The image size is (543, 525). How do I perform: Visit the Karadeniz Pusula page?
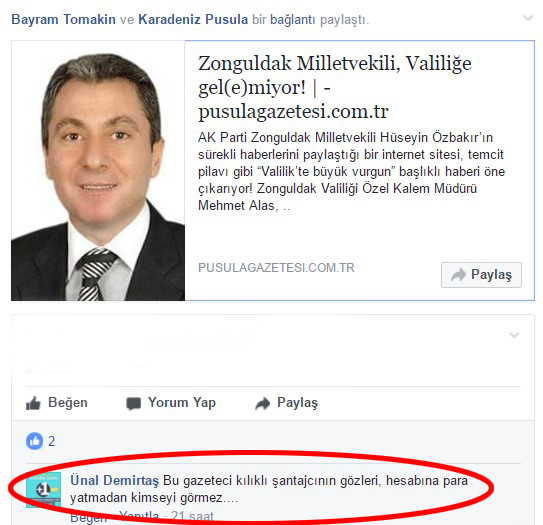pyautogui.click(x=193, y=19)
